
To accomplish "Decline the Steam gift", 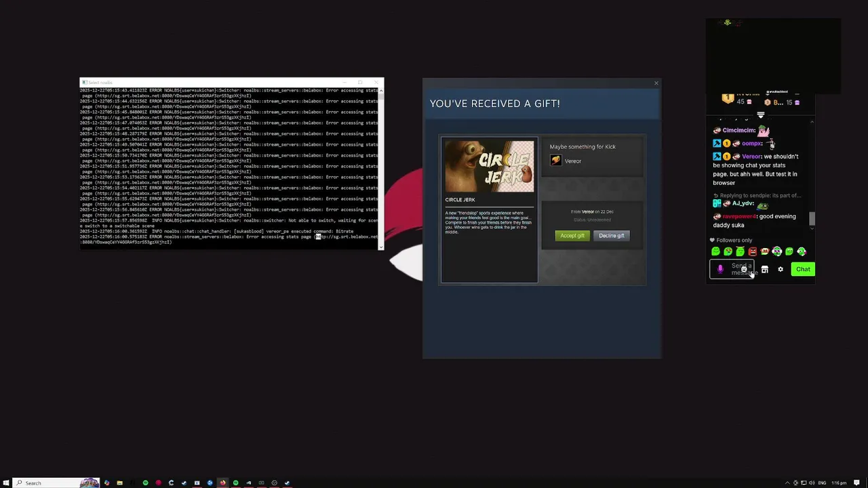I will point(611,236).
